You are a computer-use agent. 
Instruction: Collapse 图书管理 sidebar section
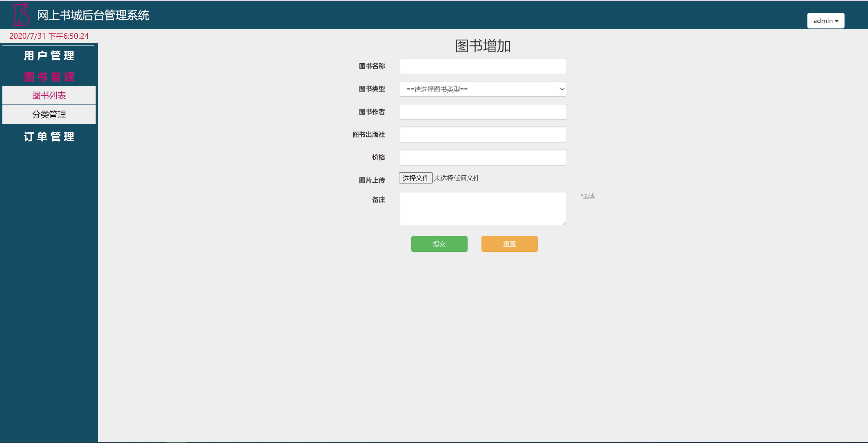point(49,77)
